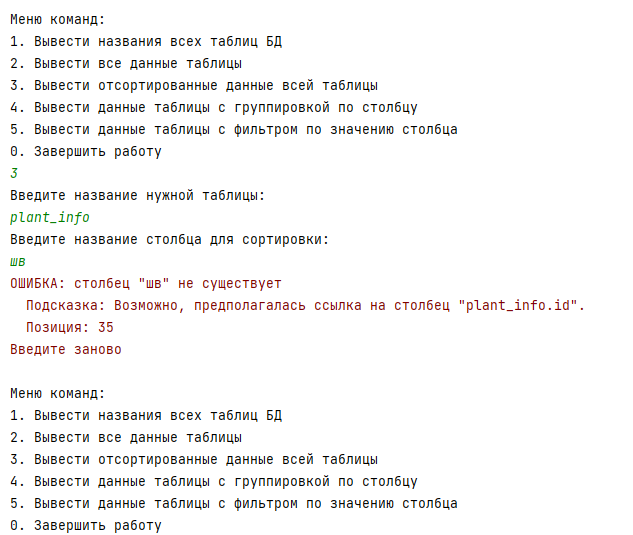Screen dimensions: 633x535
Task: Click the red 'Введите заново' message
Action: click(66, 349)
